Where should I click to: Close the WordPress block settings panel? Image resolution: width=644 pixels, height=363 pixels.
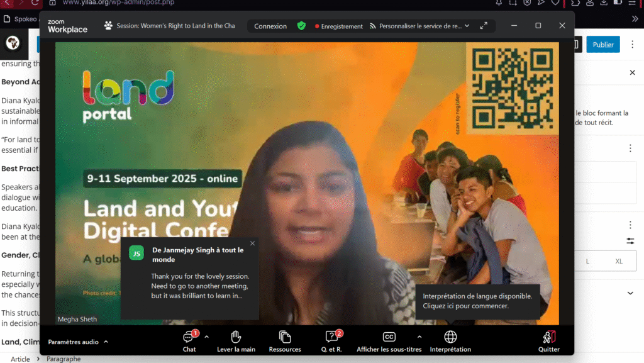click(x=633, y=73)
